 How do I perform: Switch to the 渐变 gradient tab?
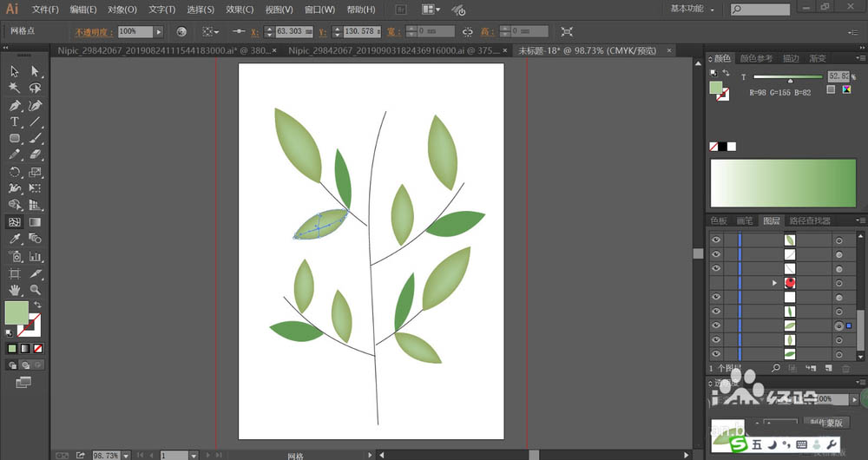click(817, 58)
